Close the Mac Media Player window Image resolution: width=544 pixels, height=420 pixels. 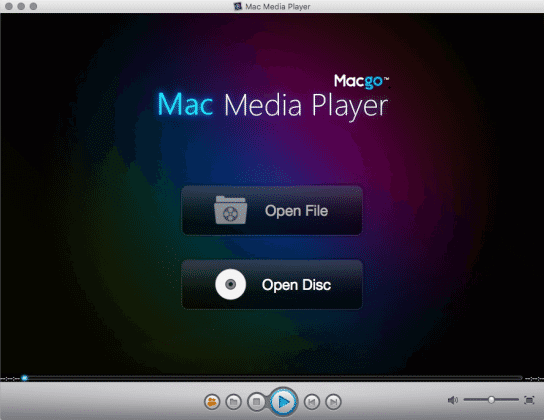(9, 6)
